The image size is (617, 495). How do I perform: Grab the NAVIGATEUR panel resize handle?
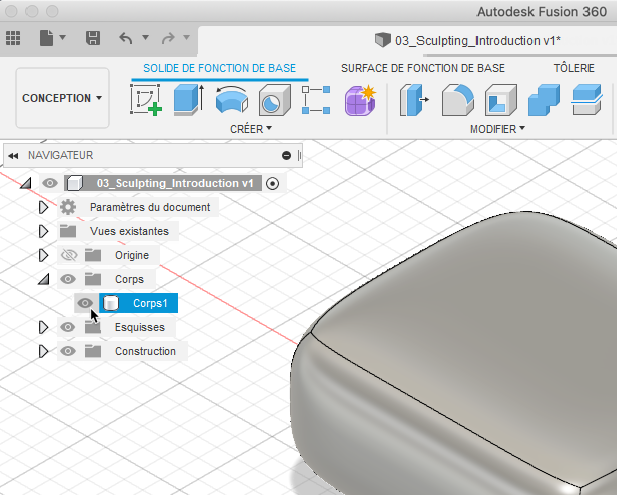coord(299,156)
